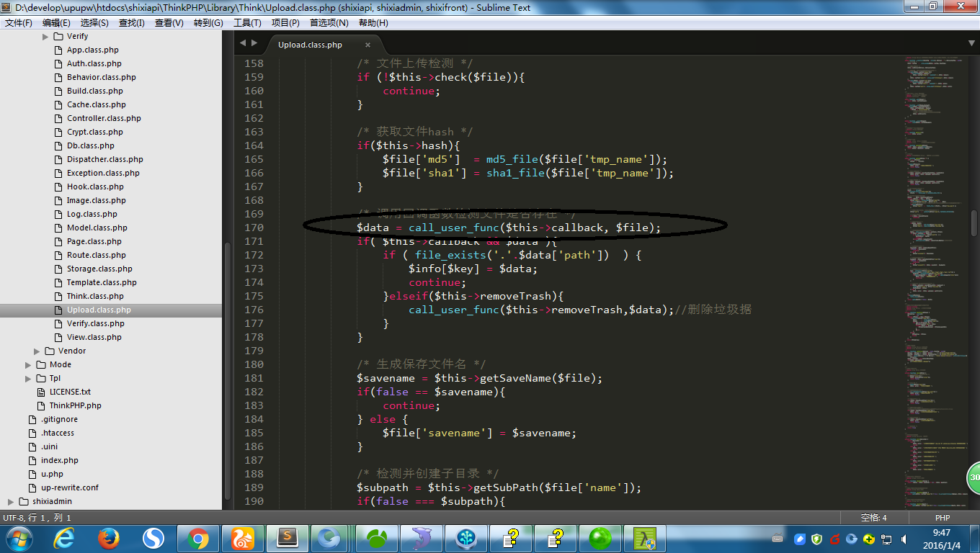Image resolution: width=980 pixels, height=553 pixels.
Task: Close the Upload.class.php tab
Action: (367, 45)
